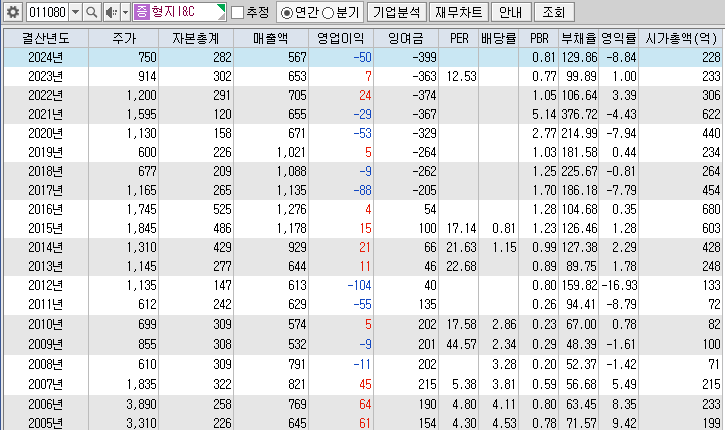The image size is (725, 430).
Task: Select the 2020년 row label
Action: click(x=45, y=133)
